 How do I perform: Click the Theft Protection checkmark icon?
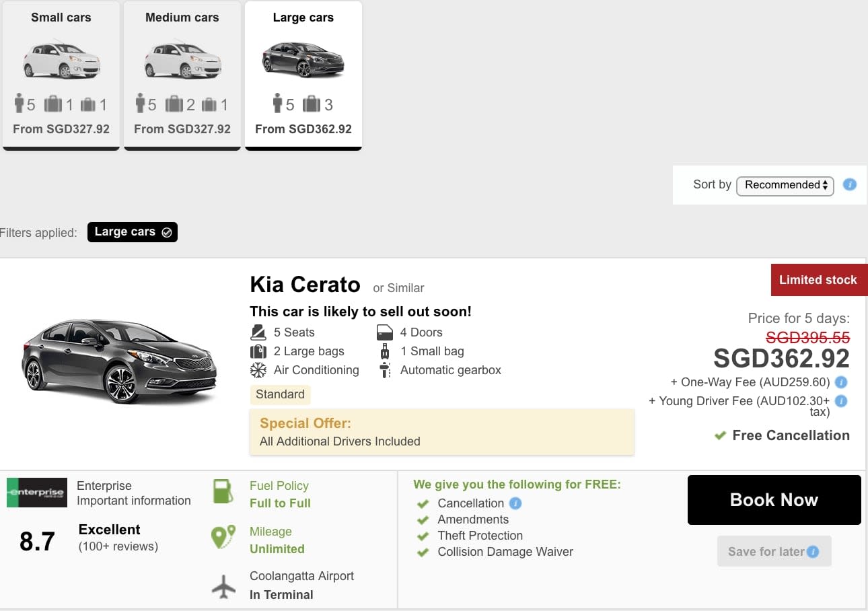(423, 536)
